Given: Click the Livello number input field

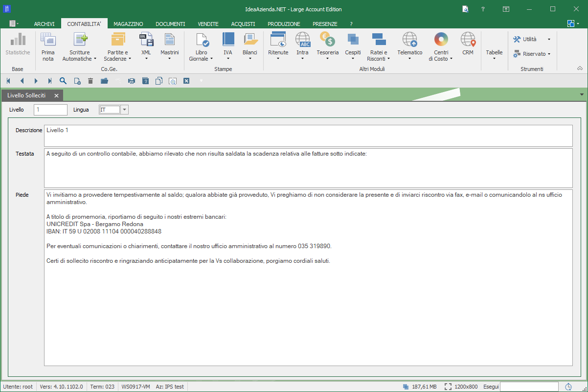Looking at the screenshot, I should pos(50,110).
